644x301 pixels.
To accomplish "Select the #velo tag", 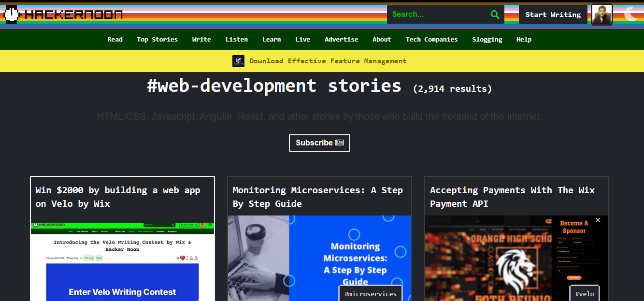I will tap(585, 294).
